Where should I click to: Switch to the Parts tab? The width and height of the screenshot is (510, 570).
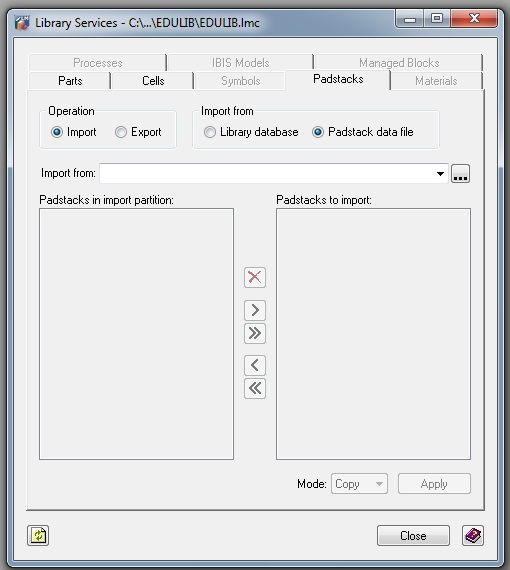(x=70, y=81)
